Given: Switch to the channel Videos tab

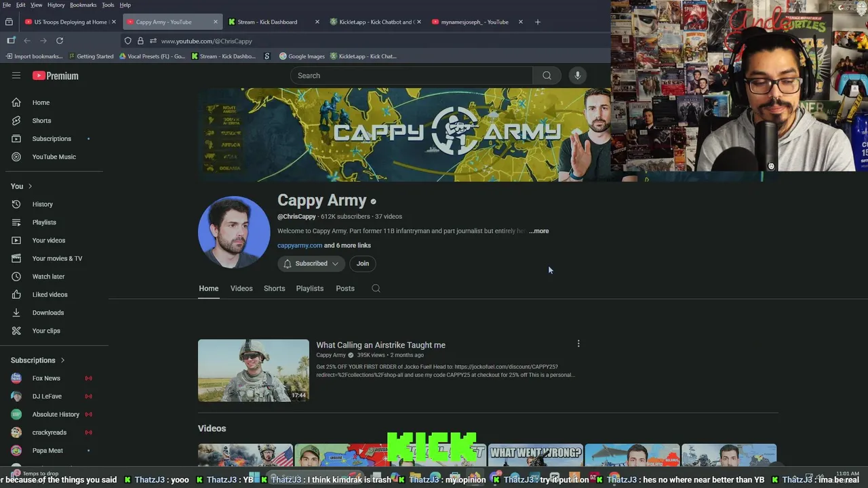Looking at the screenshot, I should coord(241,289).
